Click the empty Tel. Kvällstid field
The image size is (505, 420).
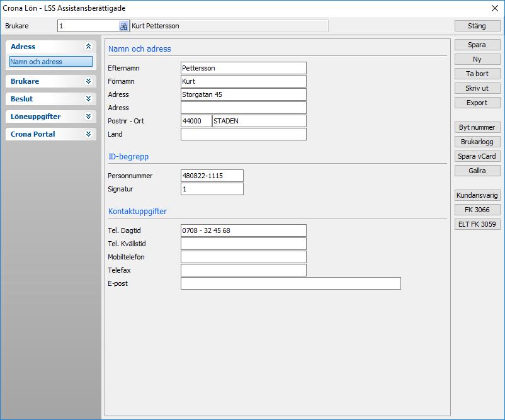coord(244,244)
